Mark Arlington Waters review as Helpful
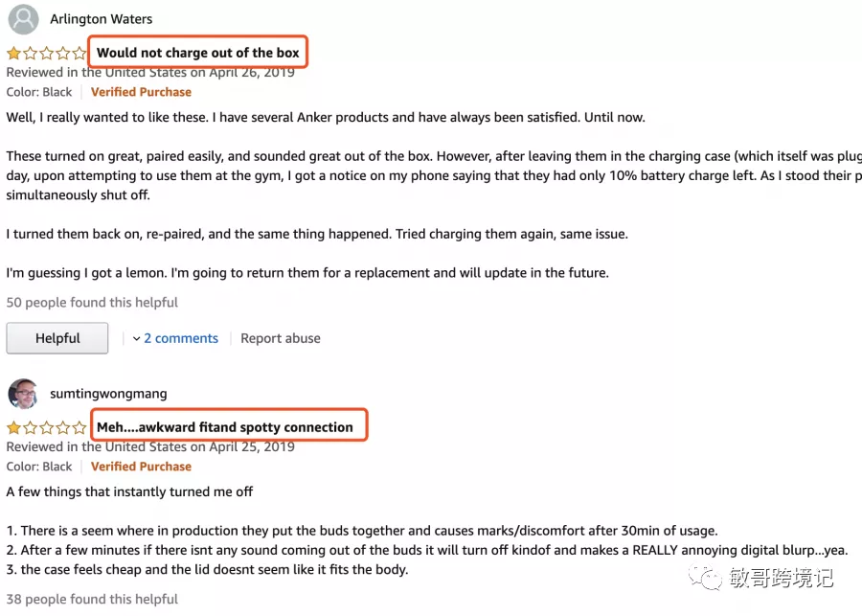This screenshot has width=862, height=616. coord(57,338)
